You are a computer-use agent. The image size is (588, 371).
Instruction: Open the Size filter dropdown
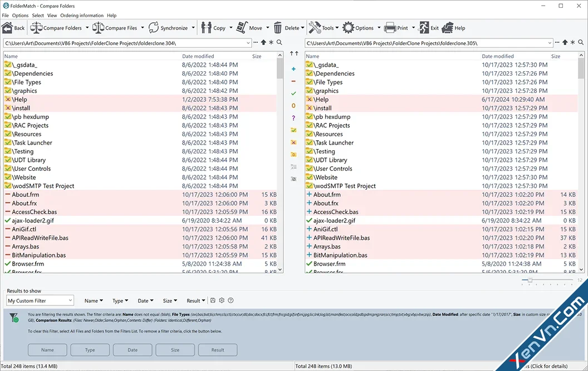click(x=170, y=300)
